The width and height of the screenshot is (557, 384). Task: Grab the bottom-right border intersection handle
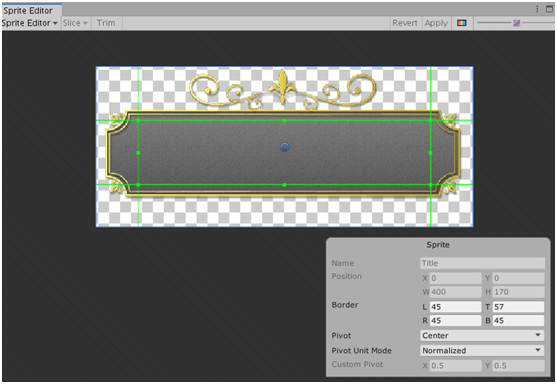[x=430, y=185]
